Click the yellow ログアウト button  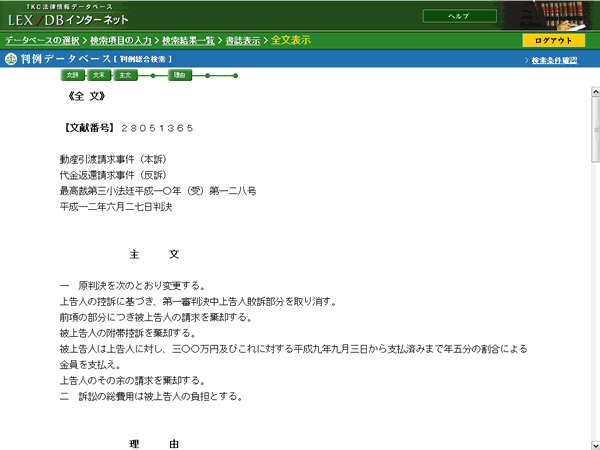(553, 40)
